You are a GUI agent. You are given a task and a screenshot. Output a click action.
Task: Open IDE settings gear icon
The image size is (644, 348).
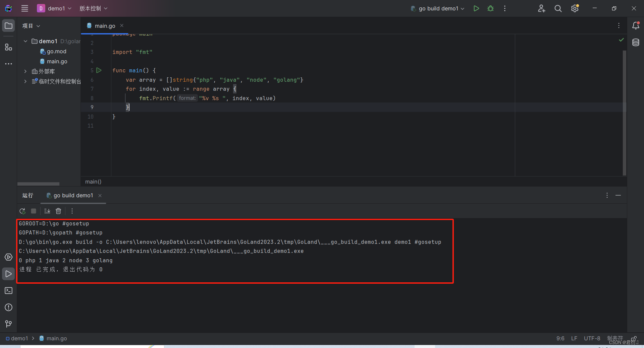[575, 8]
